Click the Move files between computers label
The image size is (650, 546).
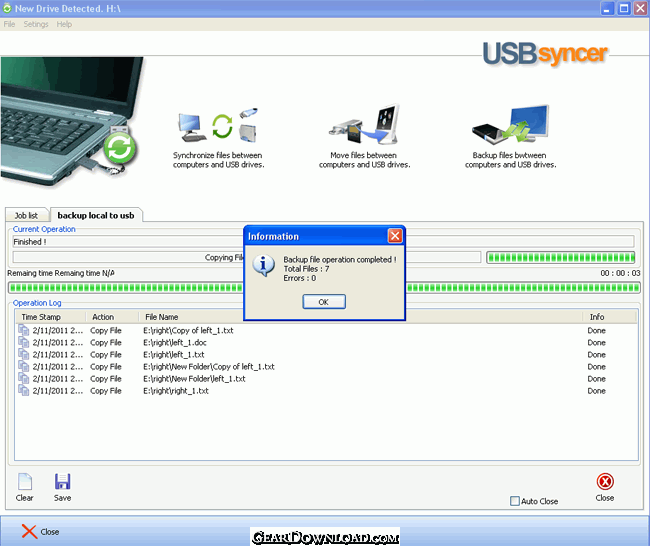click(364, 160)
